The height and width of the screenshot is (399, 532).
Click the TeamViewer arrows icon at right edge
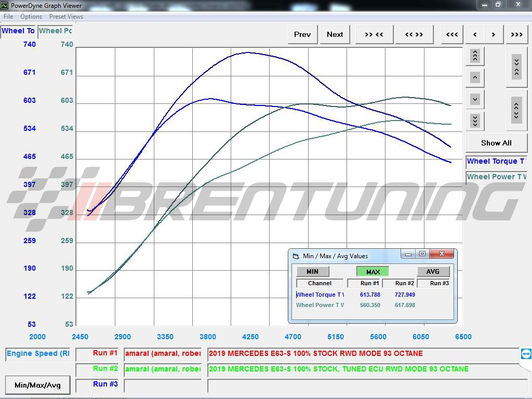pyautogui.click(x=526, y=353)
